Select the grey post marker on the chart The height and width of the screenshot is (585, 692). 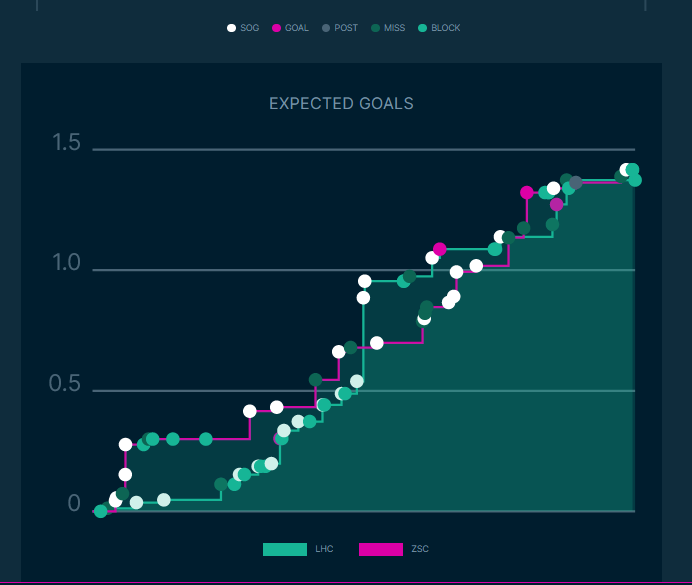coord(576,182)
